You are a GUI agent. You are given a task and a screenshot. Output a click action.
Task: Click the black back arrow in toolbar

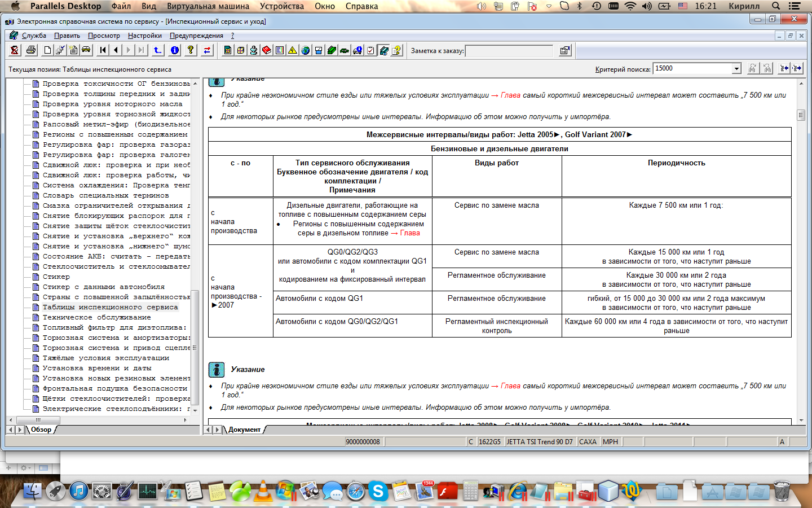(x=116, y=50)
